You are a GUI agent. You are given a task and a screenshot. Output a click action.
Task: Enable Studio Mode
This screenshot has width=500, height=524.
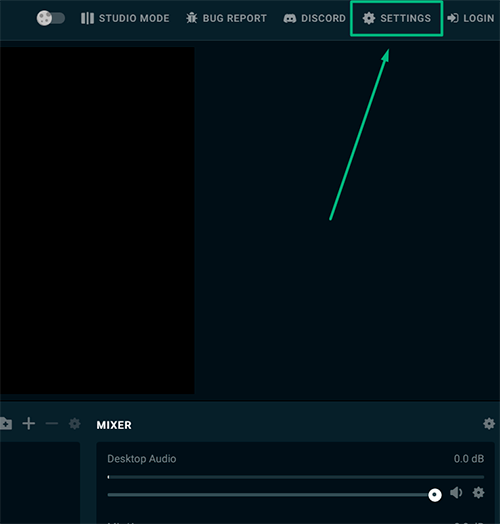click(x=125, y=18)
